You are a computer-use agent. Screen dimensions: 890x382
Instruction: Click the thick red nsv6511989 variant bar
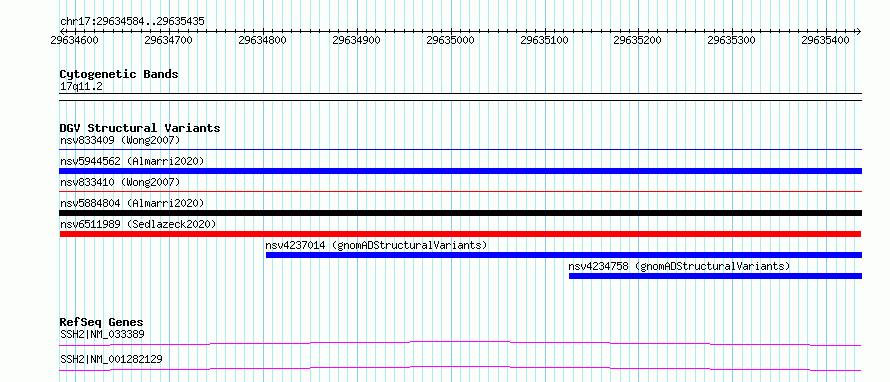coord(460,234)
